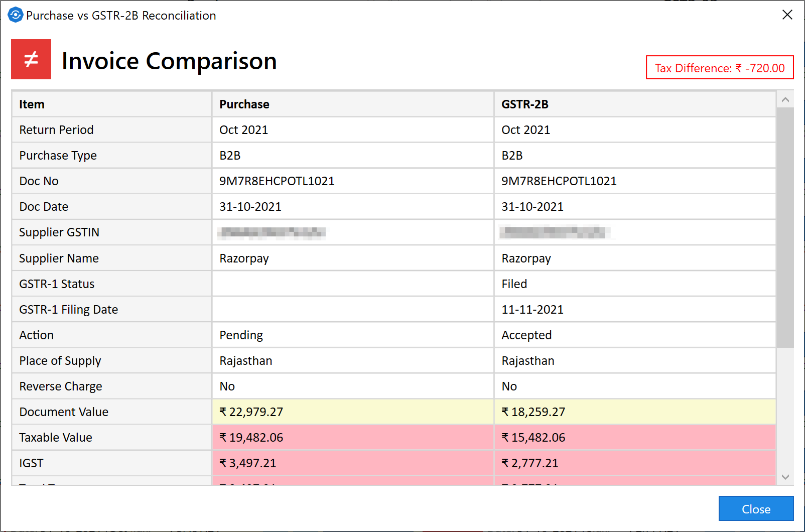Image resolution: width=805 pixels, height=532 pixels.
Task: Select the Purchase Action cell showing Pending
Action: [x=352, y=335]
